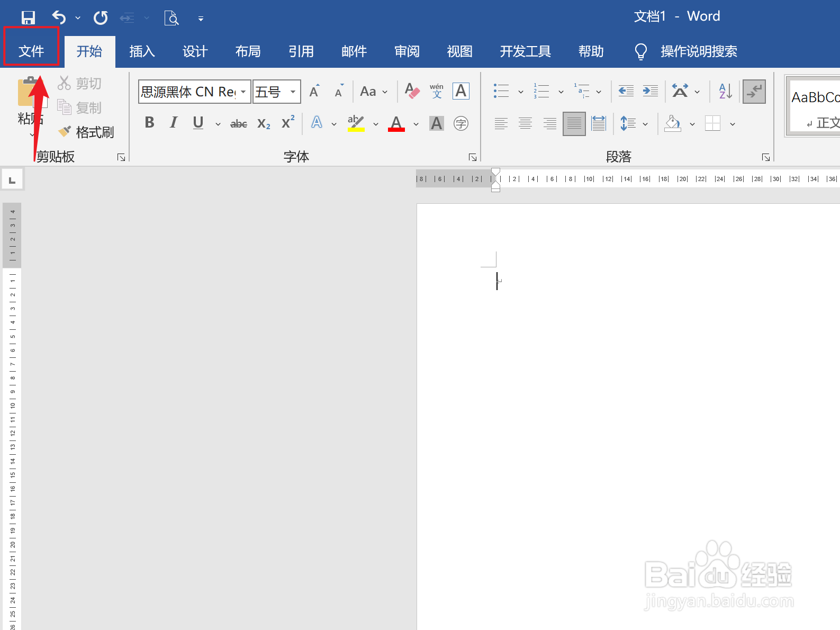Viewport: 840px width, 630px height.
Task: Expand the undo history dropdown arrow
Action: pyautogui.click(x=78, y=18)
